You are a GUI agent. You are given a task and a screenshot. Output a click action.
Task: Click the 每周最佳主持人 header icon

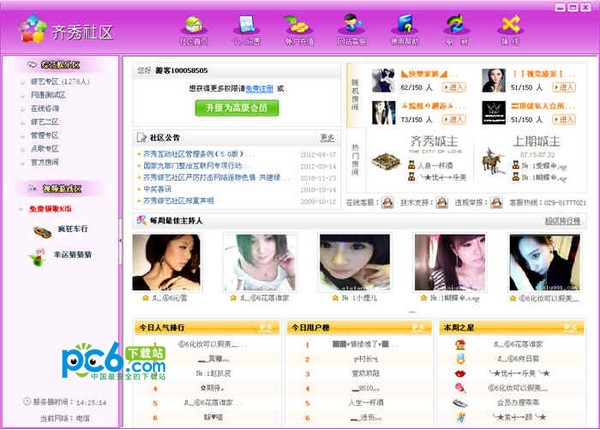pyautogui.click(x=142, y=220)
